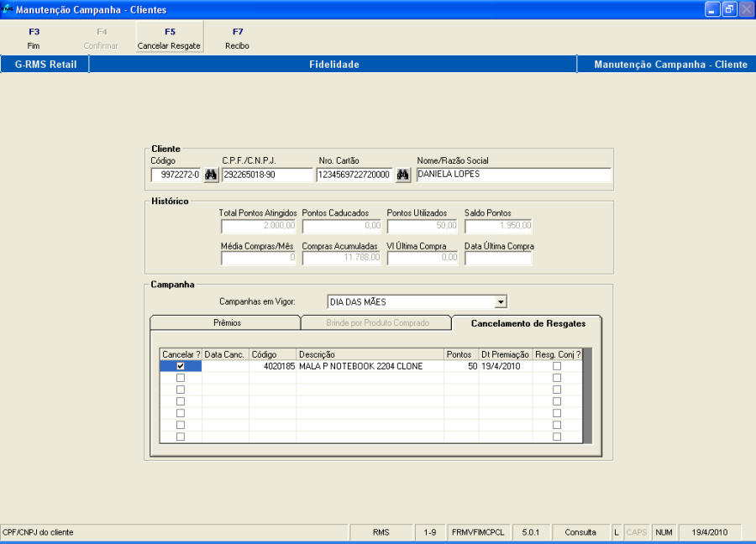
Task: Click the Total Pontos Atingidos field
Action: point(259,226)
